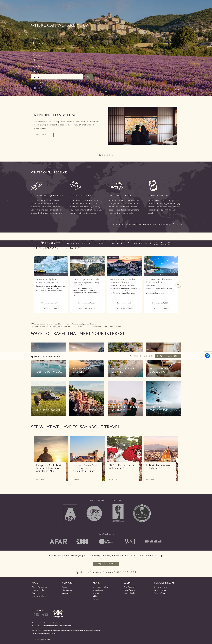
Task: Open the Golf, Ski & Sport Event Travel tile
Action: point(164,398)
